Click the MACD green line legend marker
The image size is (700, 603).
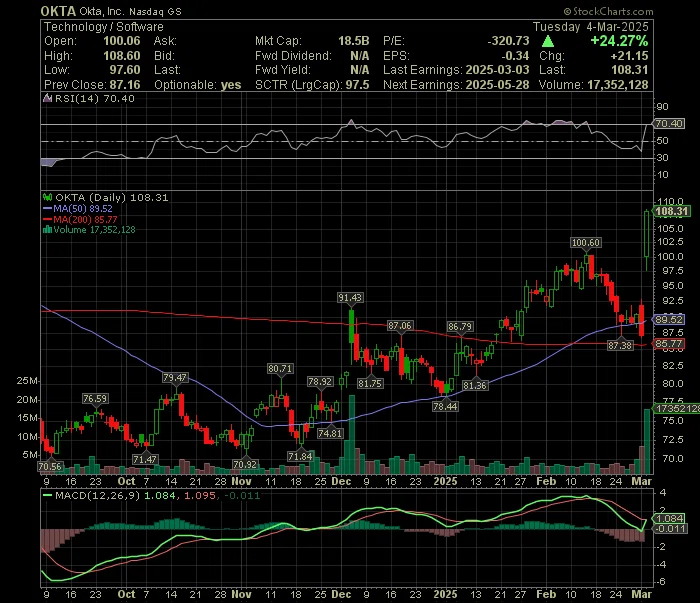tap(47, 495)
